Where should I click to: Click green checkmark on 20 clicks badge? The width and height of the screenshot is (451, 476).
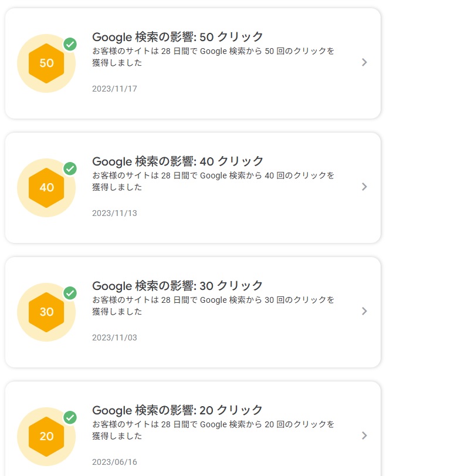click(70, 418)
